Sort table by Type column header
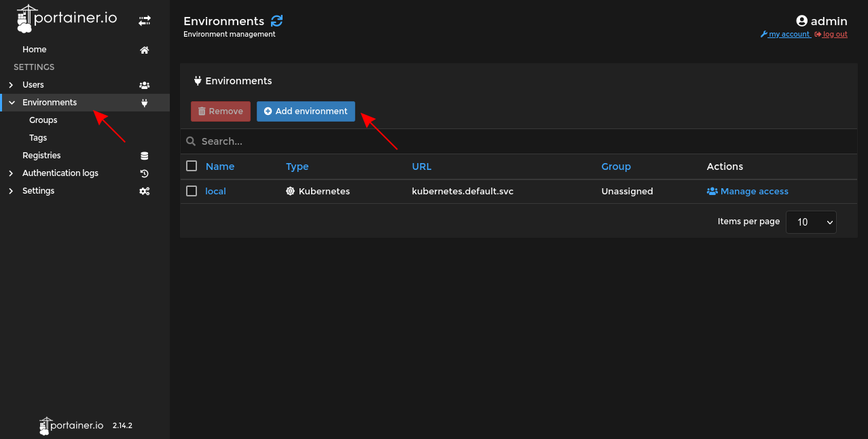 point(297,166)
